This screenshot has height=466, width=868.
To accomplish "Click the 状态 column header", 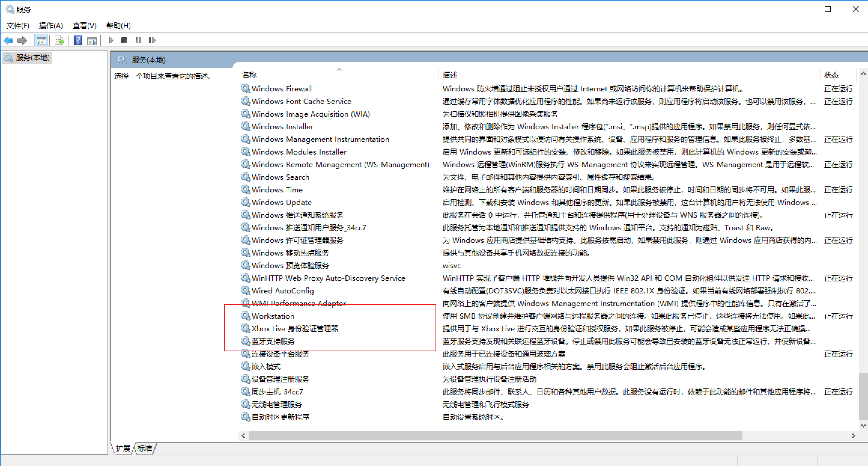I will point(831,75).
